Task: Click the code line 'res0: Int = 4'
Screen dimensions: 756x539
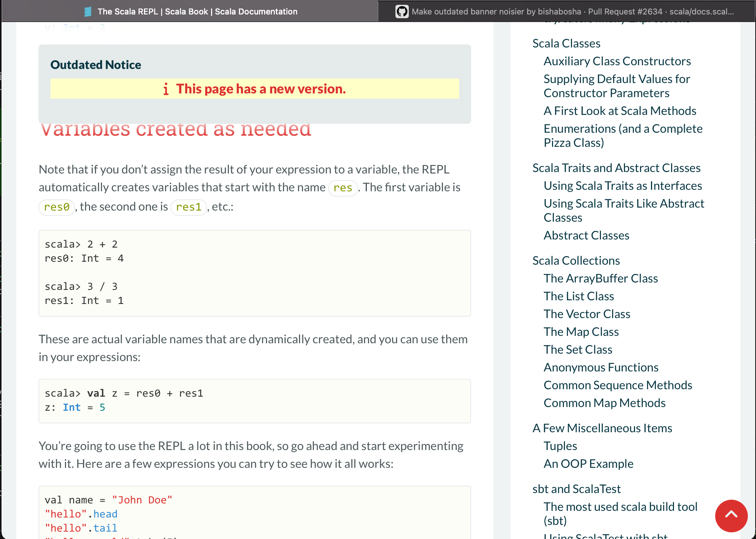Action: [x=84, y=258]
